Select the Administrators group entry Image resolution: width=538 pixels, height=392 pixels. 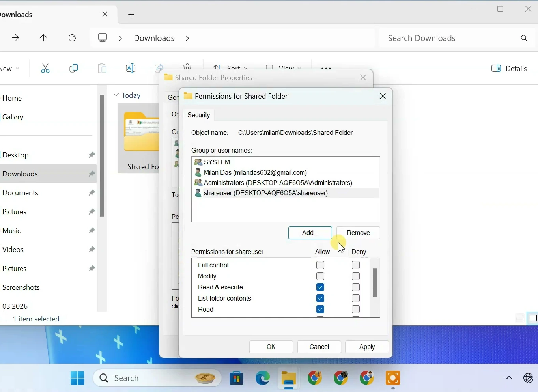tap(286, 183)
